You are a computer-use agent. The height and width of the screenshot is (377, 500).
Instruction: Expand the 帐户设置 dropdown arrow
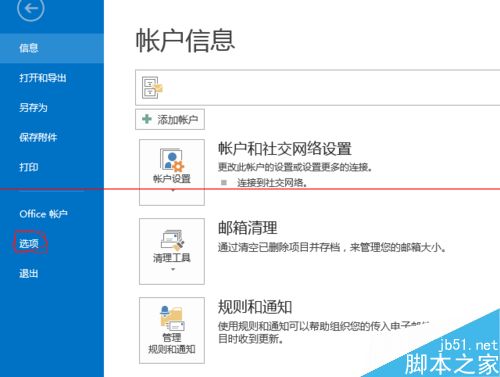(x=173, y=191)
